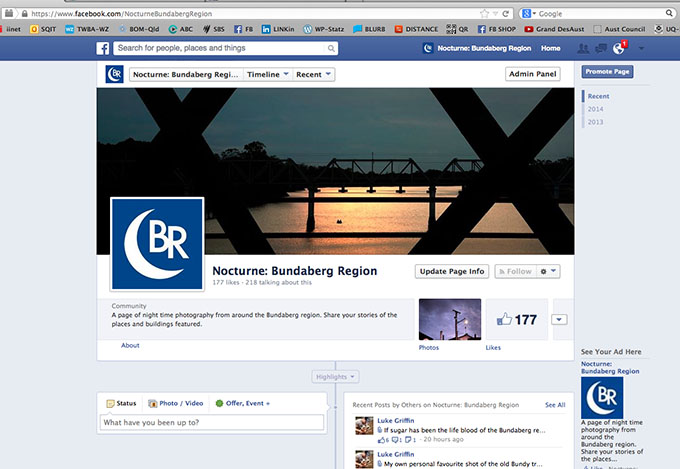
Task: Open the LINKin bookmark
Action: (x=278, y=29)
